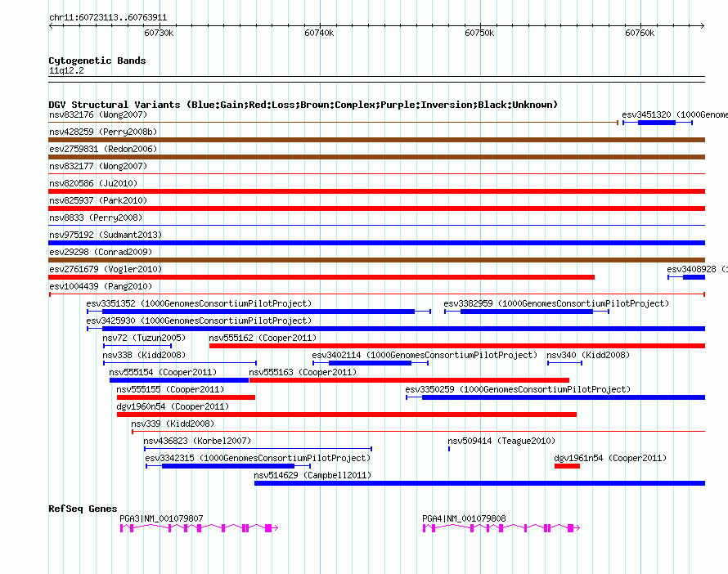Select the esv3451320 blue gain feature bar

pyautogui.click(x=657, y=123)
